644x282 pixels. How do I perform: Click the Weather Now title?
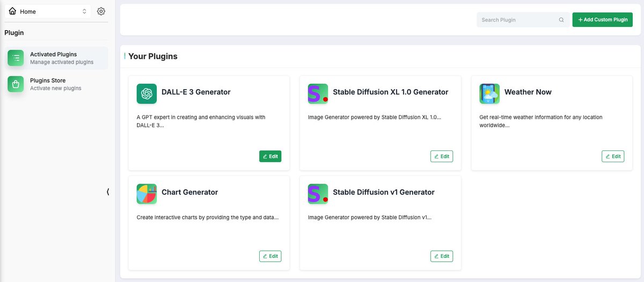coord(528,92)
